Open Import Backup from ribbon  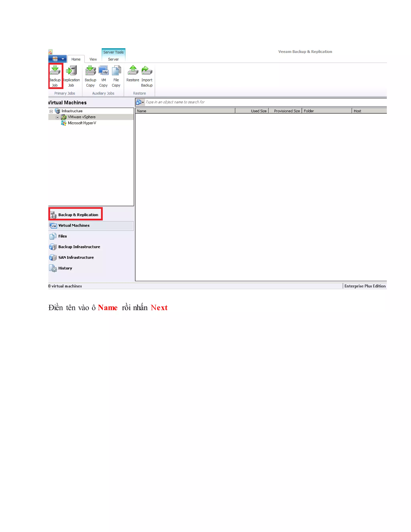pos(147,75)
